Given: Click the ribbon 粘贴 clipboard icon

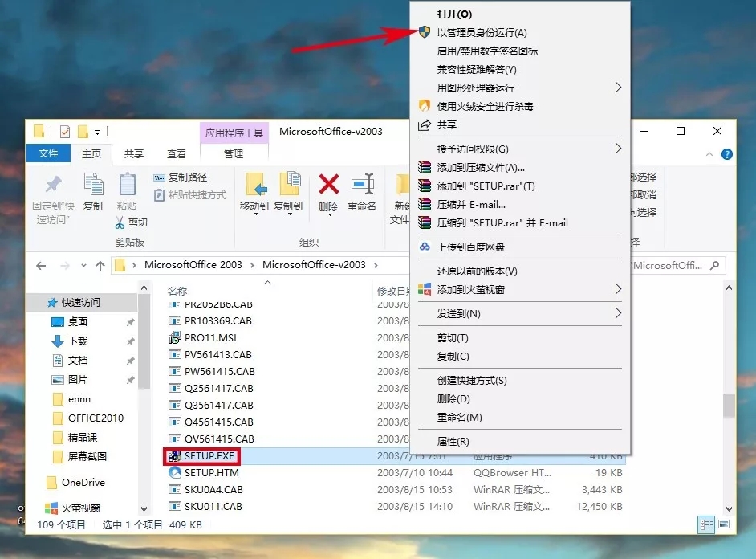Looking at the screenshot, I should (x=127, y=184).
